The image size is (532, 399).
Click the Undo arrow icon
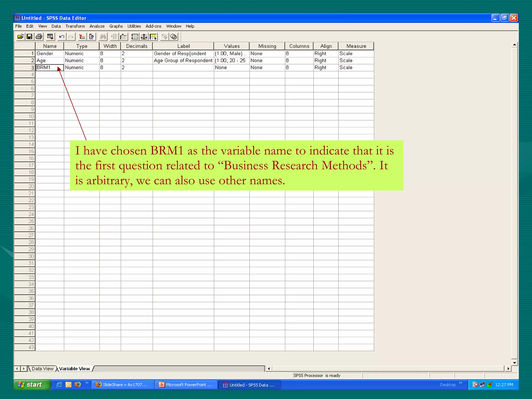[62, 37]
